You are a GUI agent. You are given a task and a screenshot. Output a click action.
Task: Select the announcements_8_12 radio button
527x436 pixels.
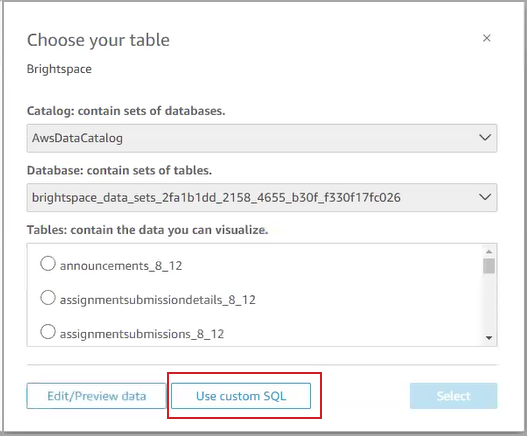click(48, 264)
